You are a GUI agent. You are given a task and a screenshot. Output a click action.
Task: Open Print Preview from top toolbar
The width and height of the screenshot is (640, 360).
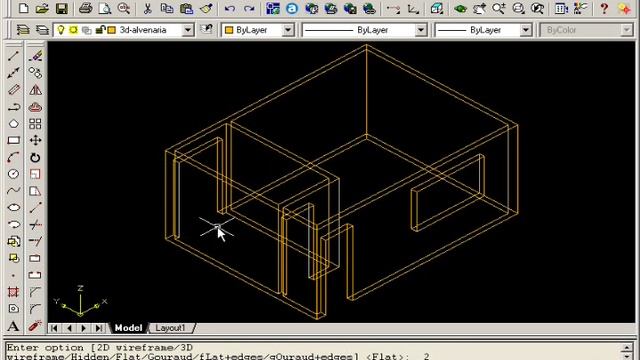(105, 8)
